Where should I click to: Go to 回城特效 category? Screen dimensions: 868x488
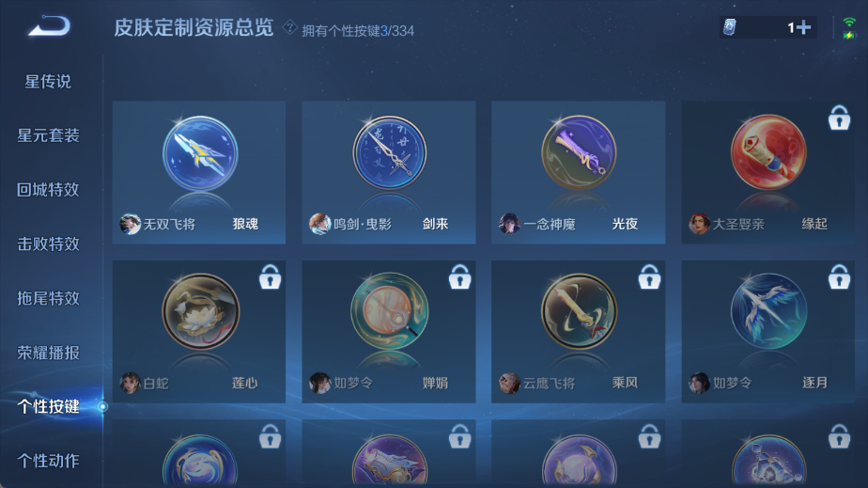[x=48, y=189]
